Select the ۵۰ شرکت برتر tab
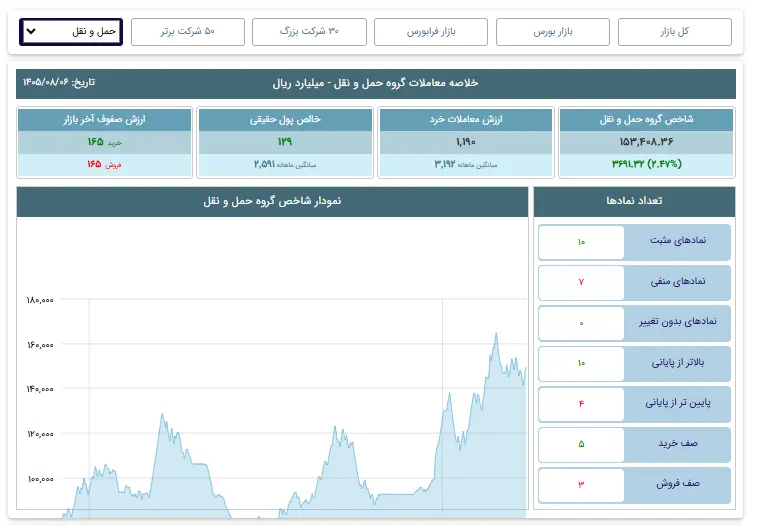 (x=188, y=32)
